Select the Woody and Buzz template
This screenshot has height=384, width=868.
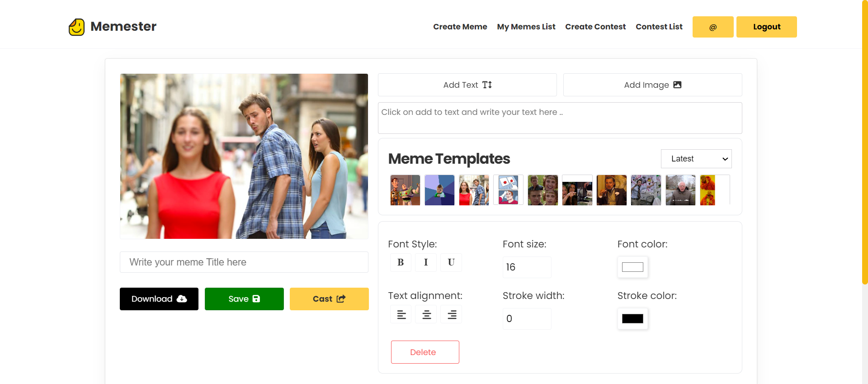405,190
